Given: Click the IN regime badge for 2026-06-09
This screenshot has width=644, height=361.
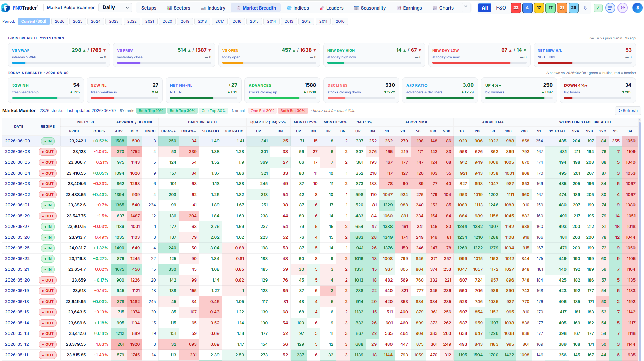Looking at the screenshot, I should point(48,141).
